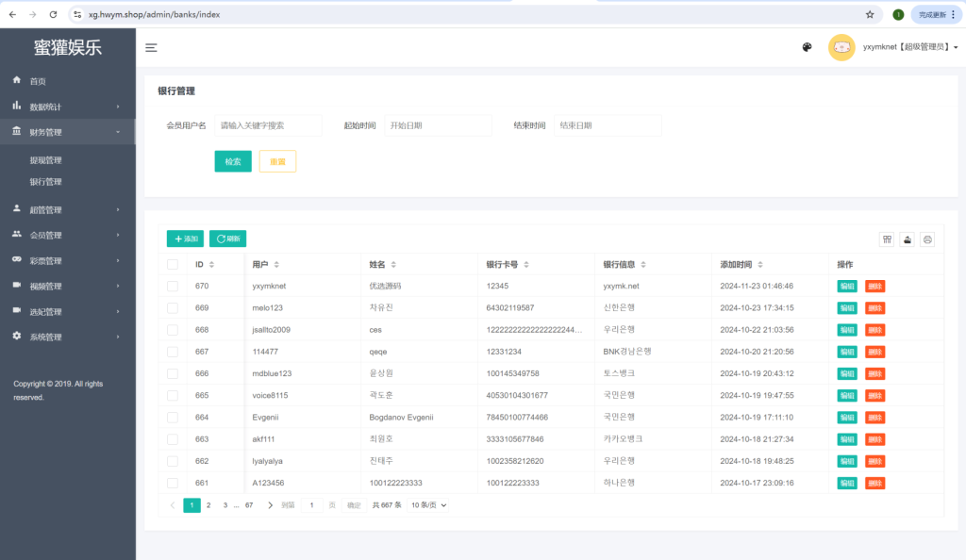Toggle the sidebar hamburger menu icon
The image size is (966, 560).
click(x=151, y=47)
